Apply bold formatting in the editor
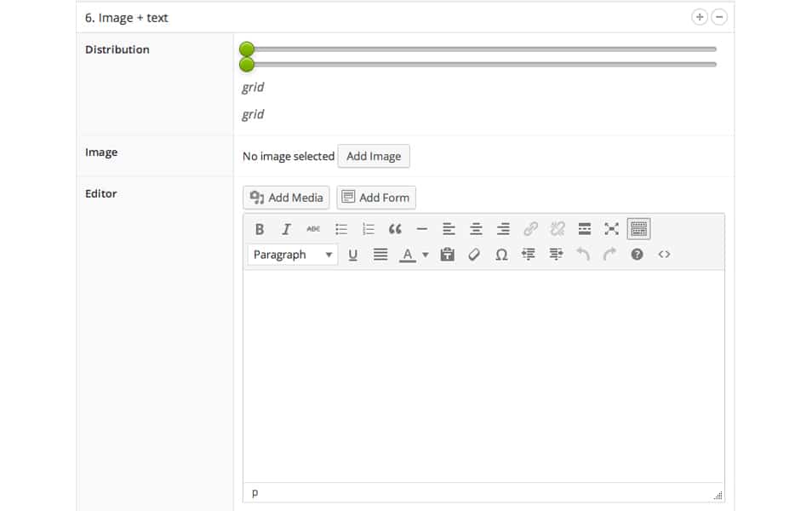Image resolution: width=812 pixels, height=511 pixels. [x=259, y=228]
